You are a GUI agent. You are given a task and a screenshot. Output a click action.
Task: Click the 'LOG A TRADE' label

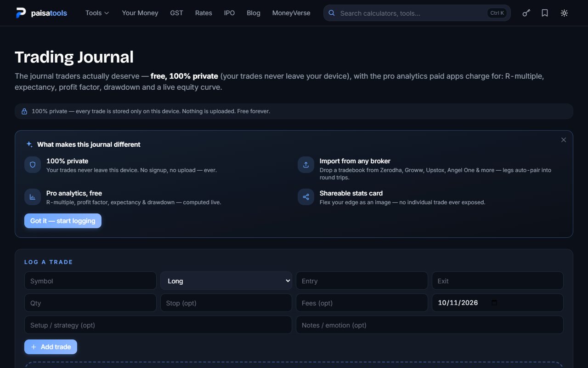49,262
